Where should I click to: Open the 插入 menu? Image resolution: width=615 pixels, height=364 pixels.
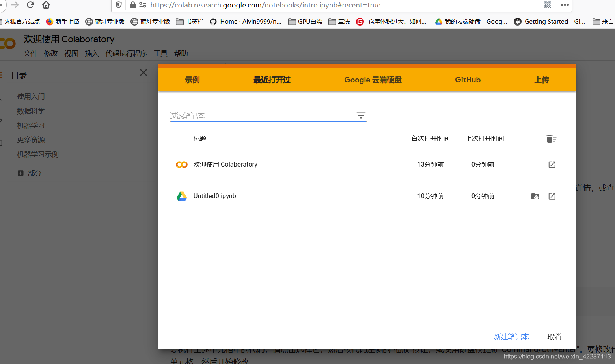point(92,54)
